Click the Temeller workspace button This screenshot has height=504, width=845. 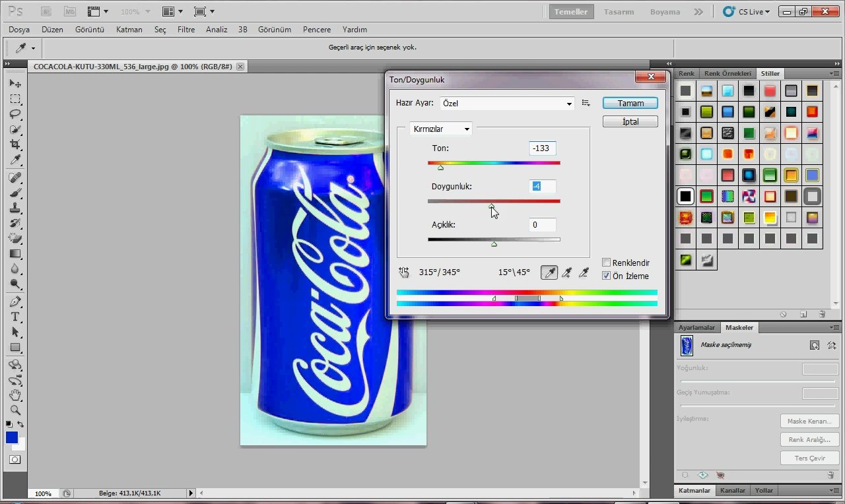click(571, 12)
